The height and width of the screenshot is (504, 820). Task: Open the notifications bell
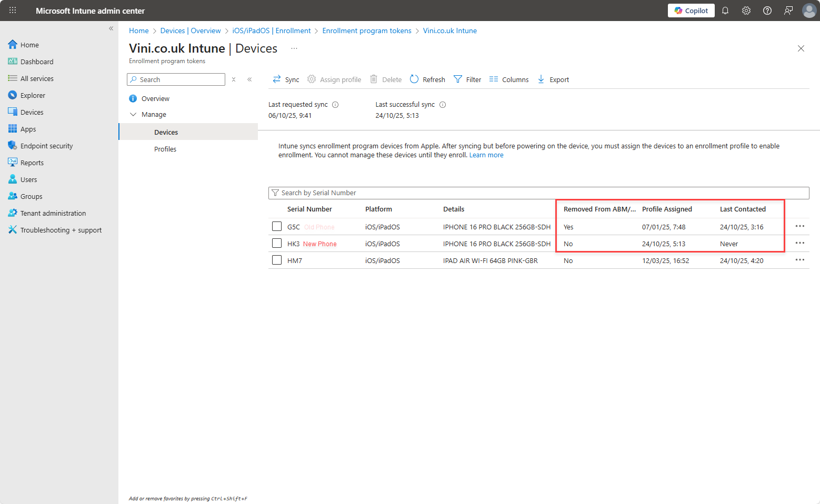(725, 11)
